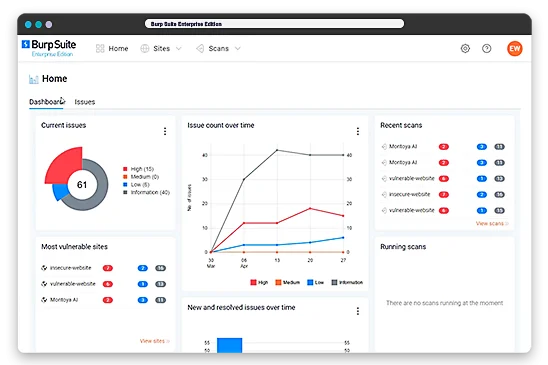
Task: Click gray info badge for vulnerable-website in Most vulnerable sites
Action: [160, 284]
